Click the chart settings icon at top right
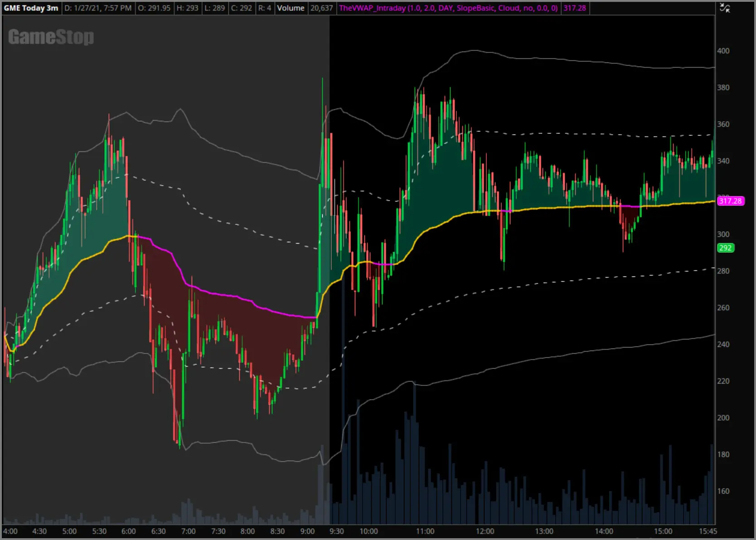This screenshot has width=756, height=540. pyautogui.click(x=725, y=8)
